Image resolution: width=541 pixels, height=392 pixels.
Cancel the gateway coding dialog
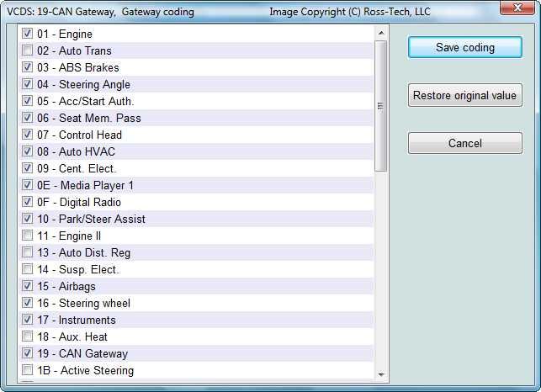pos(465,143)
